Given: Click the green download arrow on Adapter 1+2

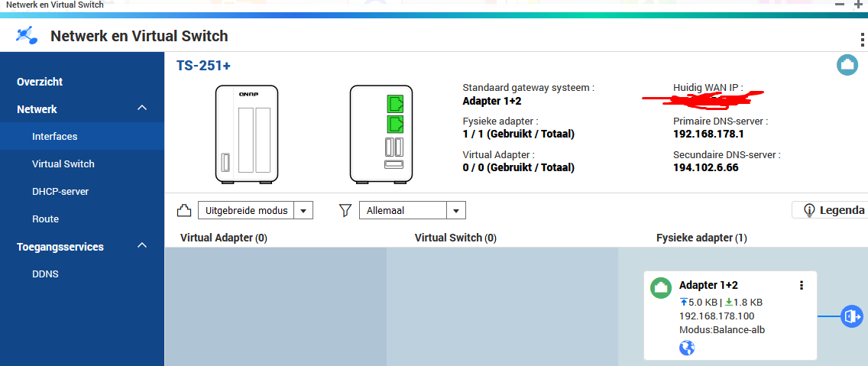Looking at the screenshot, I should pos(728,303).
